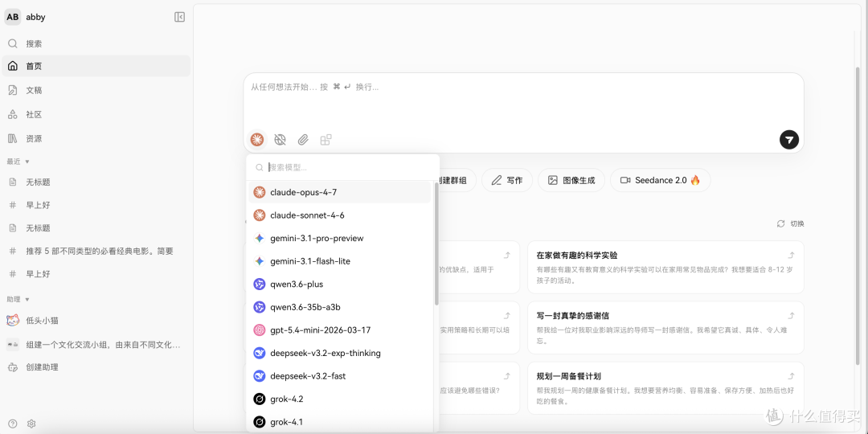Select deepseek-v3.2-exp-thinking model
Image resolution: width=868 pixels, height=434 pixels.
340,353
